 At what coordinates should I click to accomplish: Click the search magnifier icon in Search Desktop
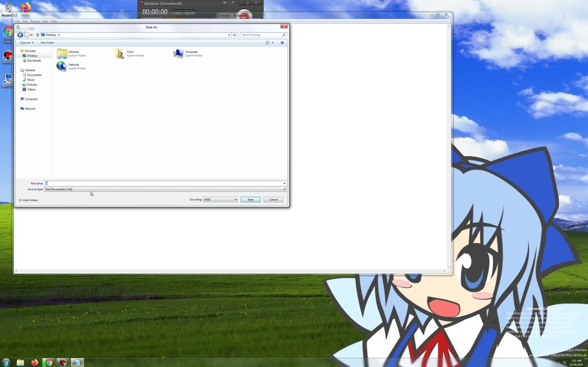pyautogui.click(x=284, y=35)
